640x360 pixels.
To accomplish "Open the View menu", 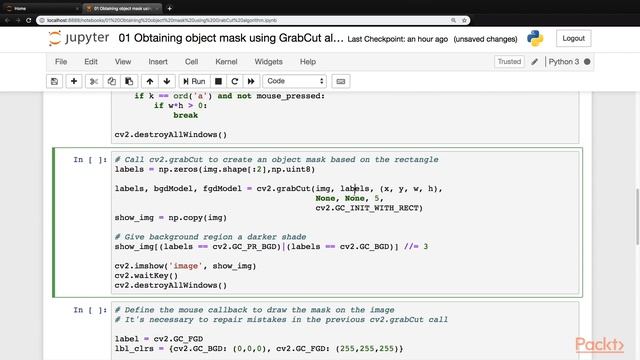I will click(x=123, y=62).
